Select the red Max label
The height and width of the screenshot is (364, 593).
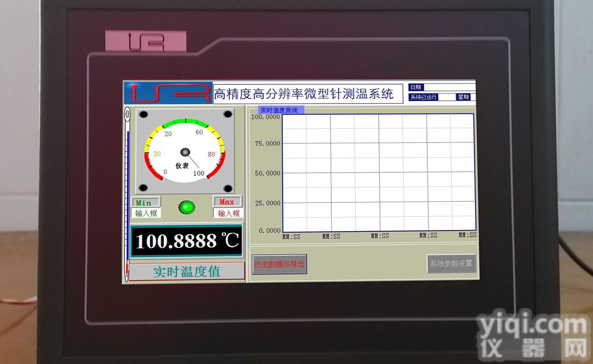point(227,202)
